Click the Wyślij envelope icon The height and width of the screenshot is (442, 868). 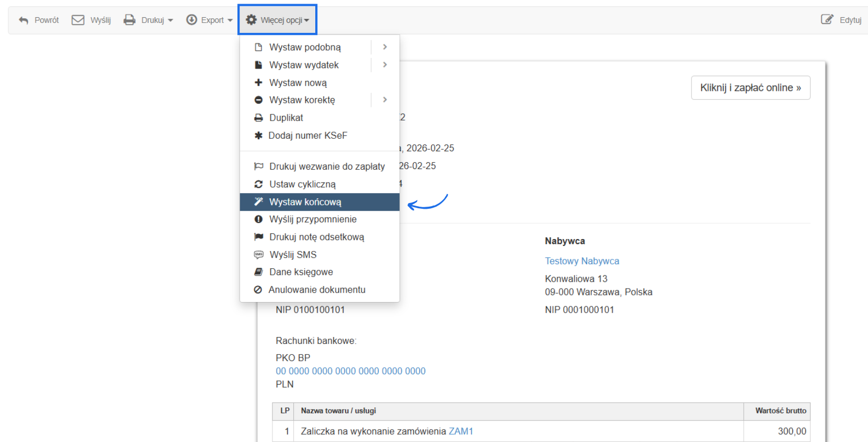78,20
